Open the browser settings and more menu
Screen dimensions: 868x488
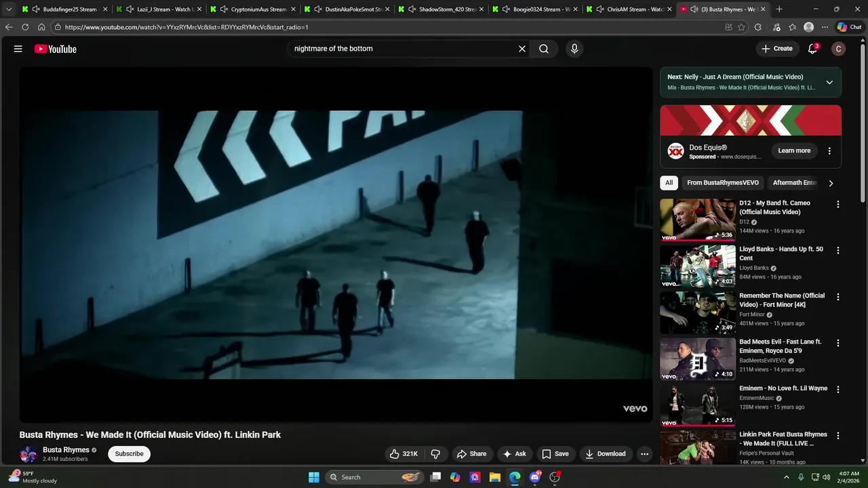click(x=825, y=27)
